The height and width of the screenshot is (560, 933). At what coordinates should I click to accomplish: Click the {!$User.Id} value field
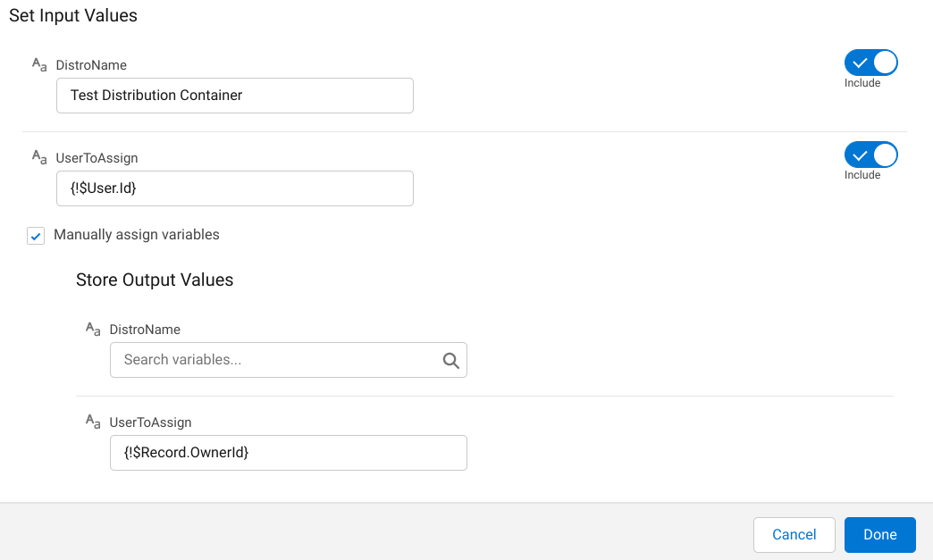tap(234, 188)
